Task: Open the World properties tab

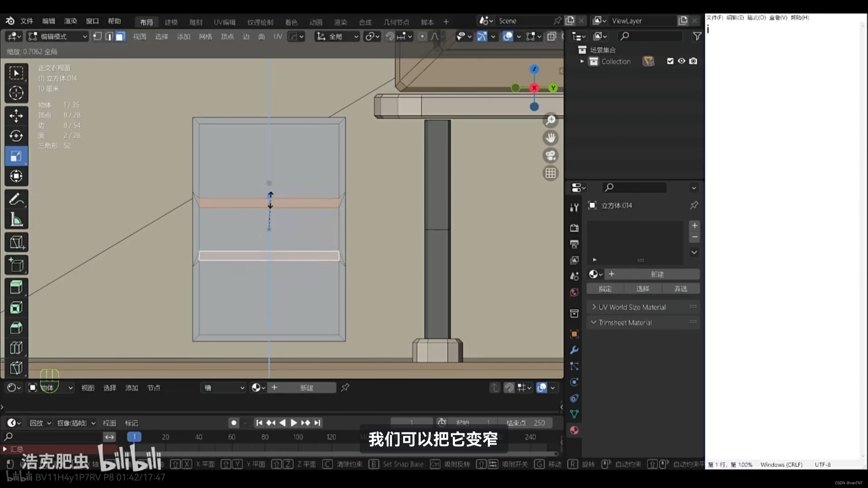Action: tap(574, 292)
